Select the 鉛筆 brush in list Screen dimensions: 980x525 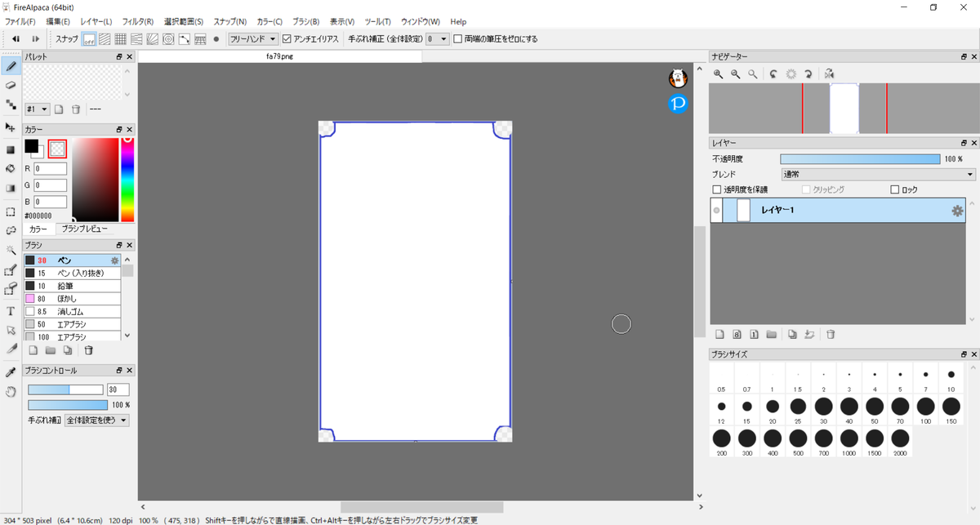point(72,286)
